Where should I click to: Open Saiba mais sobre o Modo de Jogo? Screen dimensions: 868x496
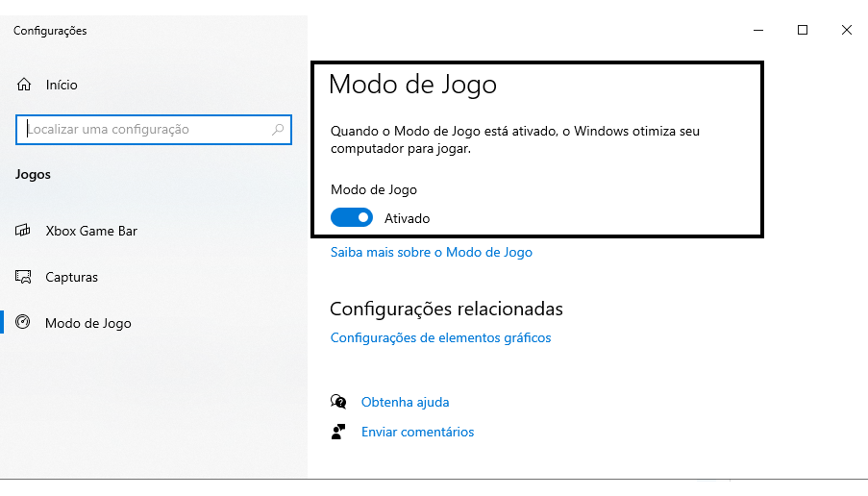click(431, 252)
